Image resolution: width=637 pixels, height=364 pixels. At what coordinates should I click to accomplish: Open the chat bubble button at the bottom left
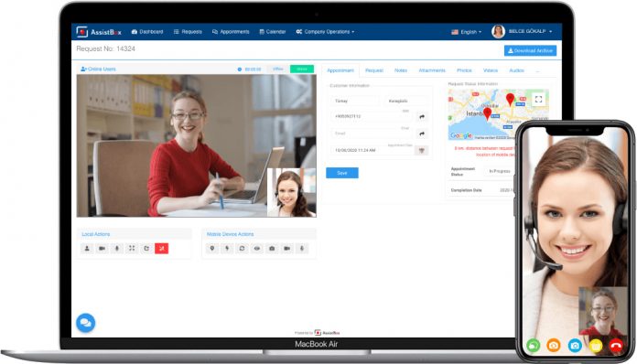(86, 323)
